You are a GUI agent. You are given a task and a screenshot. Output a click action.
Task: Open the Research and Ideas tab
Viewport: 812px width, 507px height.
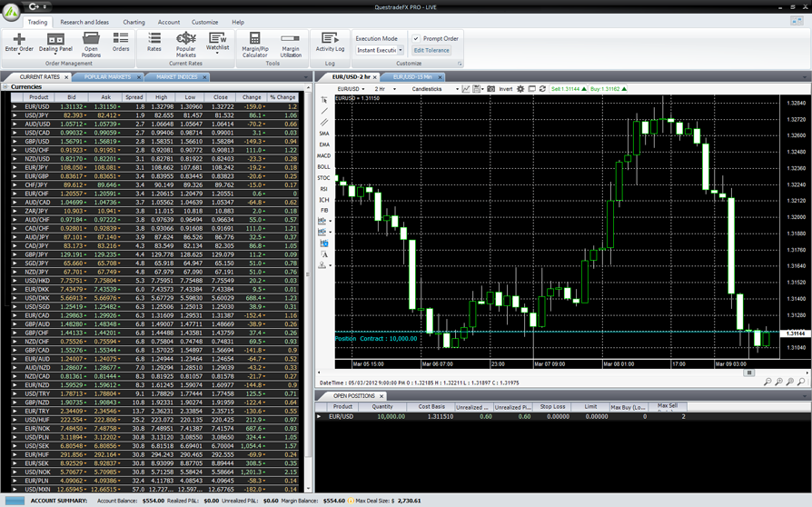pos(84,23)
